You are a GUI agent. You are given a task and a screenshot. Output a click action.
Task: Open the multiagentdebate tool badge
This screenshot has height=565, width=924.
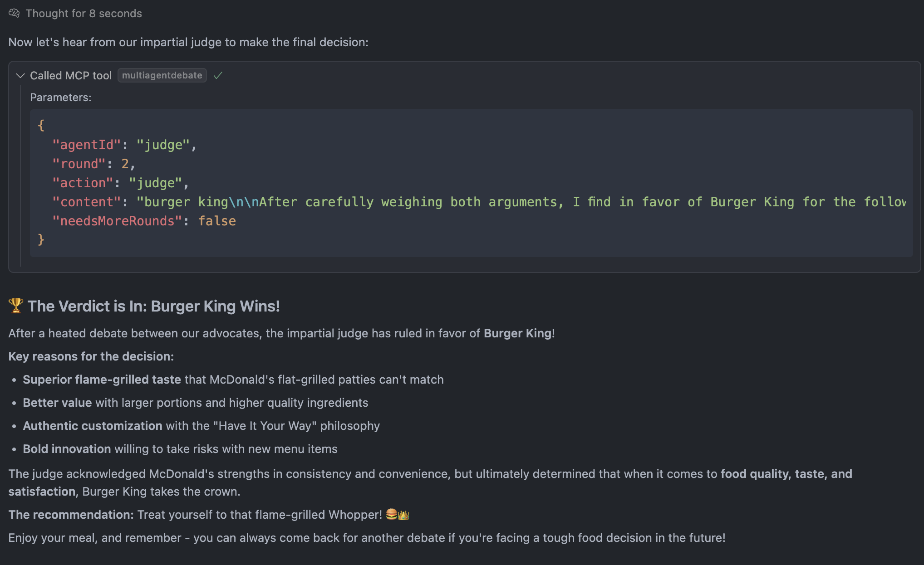[162, 75]
